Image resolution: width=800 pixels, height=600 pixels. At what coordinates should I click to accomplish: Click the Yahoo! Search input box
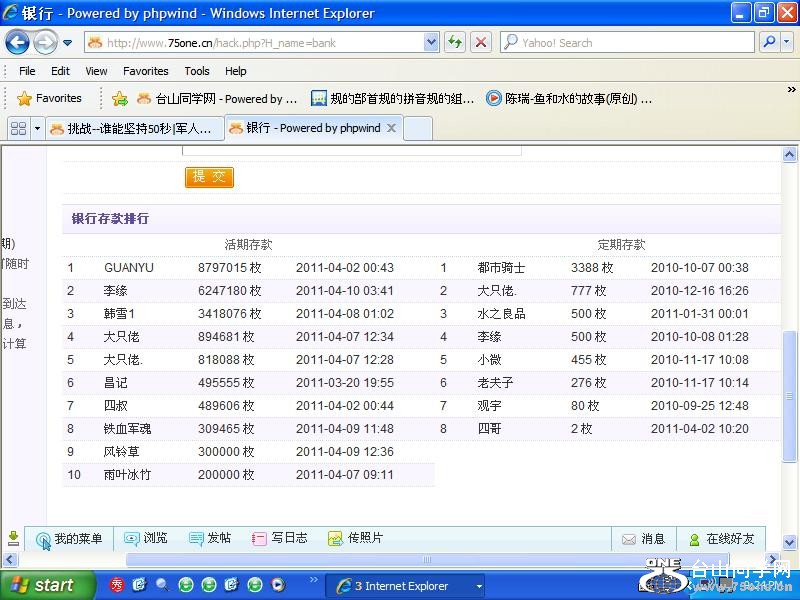point(627,43)
